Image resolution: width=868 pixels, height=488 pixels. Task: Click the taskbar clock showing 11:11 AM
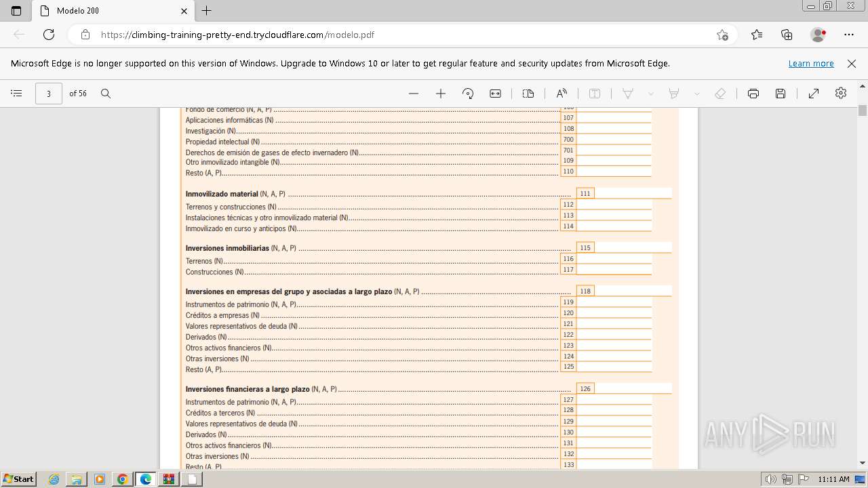click(833, 479)
